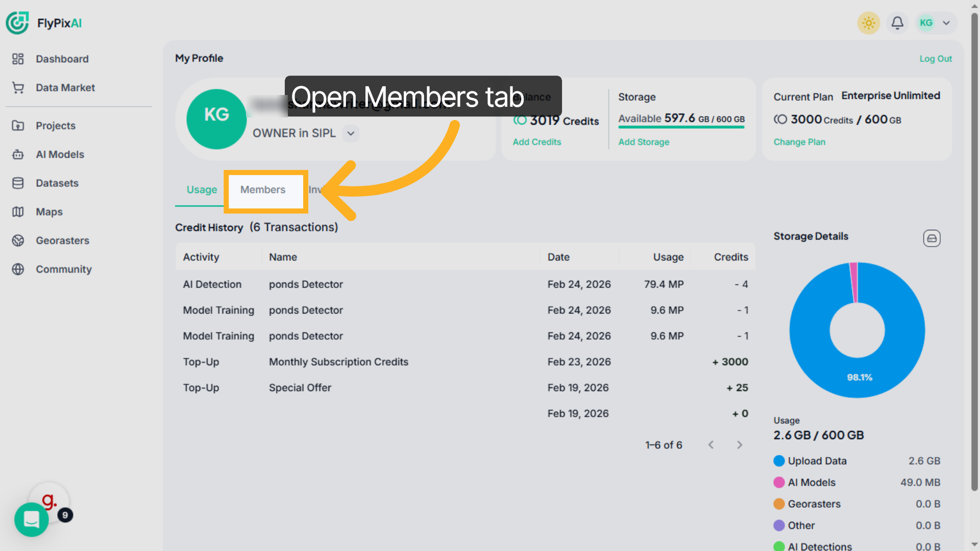The height and width of the screenshot is (551, 980).
Task: Click the + 3000 credits value
Action: (x=730, y=362)
